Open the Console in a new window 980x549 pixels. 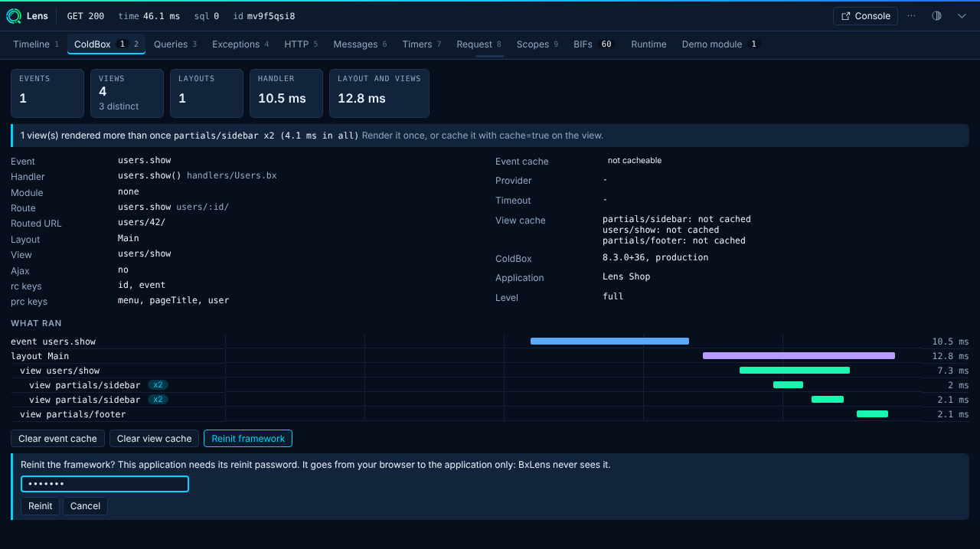tap(865, 16)
